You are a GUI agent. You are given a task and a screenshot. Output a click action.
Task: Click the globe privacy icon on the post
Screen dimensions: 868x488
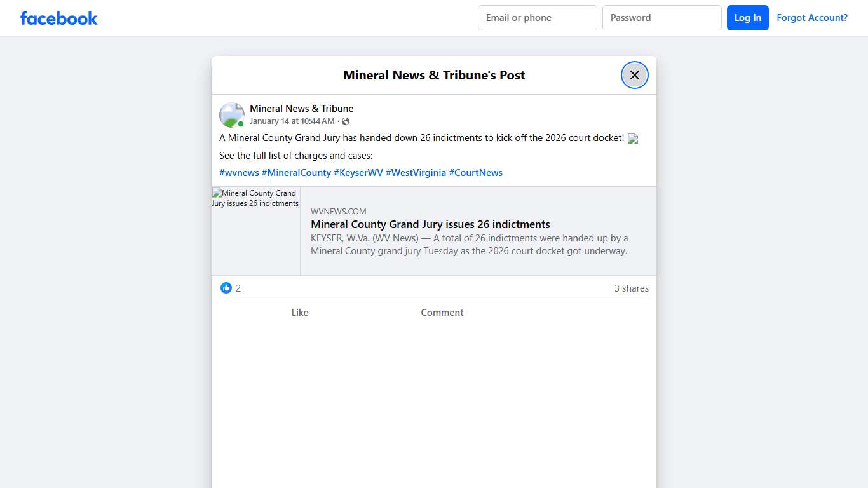345,121
